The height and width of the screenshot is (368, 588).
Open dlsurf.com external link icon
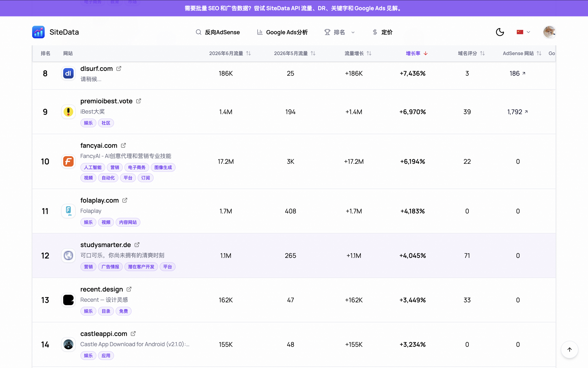tap(119, 69)
